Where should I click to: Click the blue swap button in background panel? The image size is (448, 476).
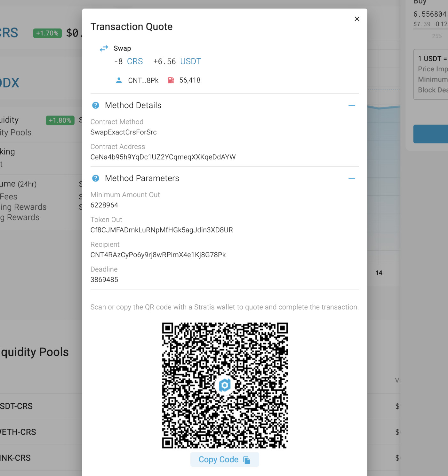tap(431, 134)
